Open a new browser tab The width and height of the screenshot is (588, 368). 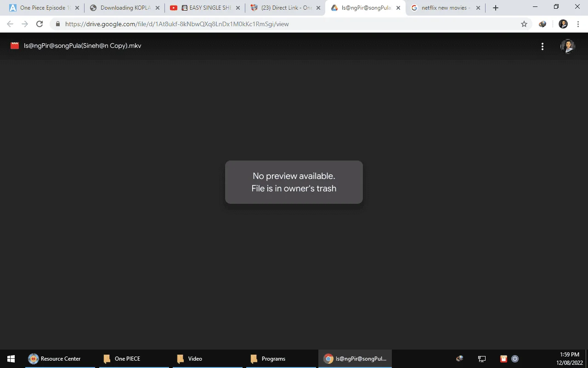495,8
